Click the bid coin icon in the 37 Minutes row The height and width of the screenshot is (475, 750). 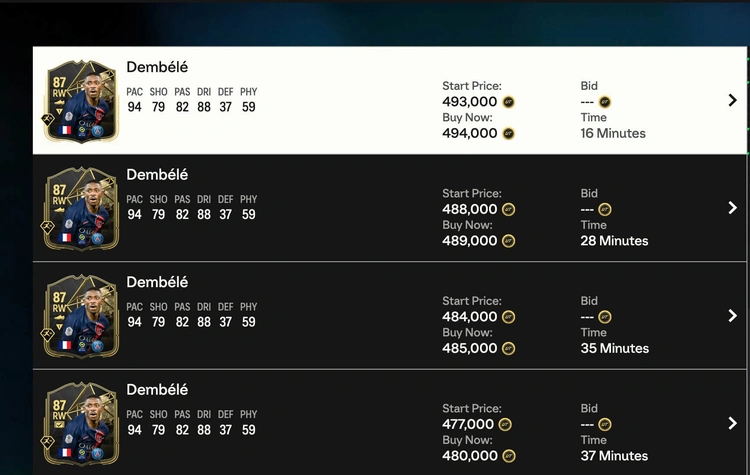point(605,424)
